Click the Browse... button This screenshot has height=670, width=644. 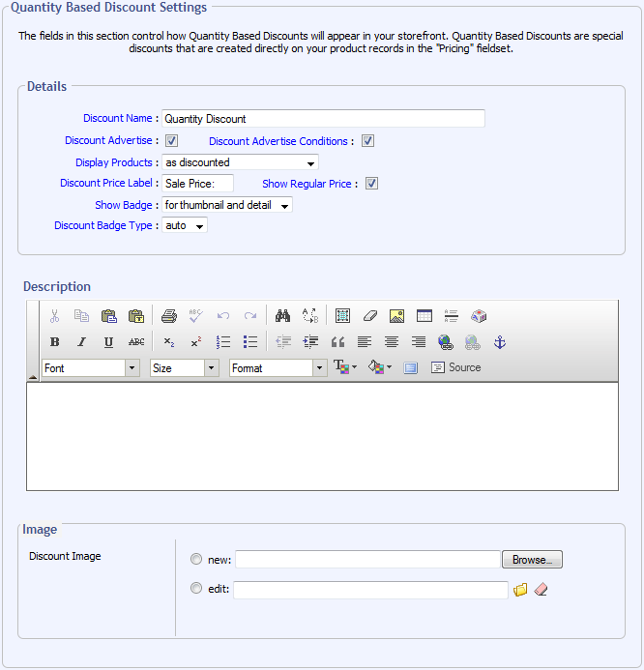532,560
